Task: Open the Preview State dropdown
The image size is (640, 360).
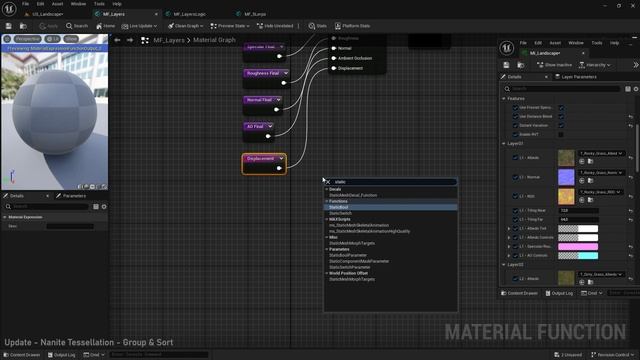Action: click(230, 26)
